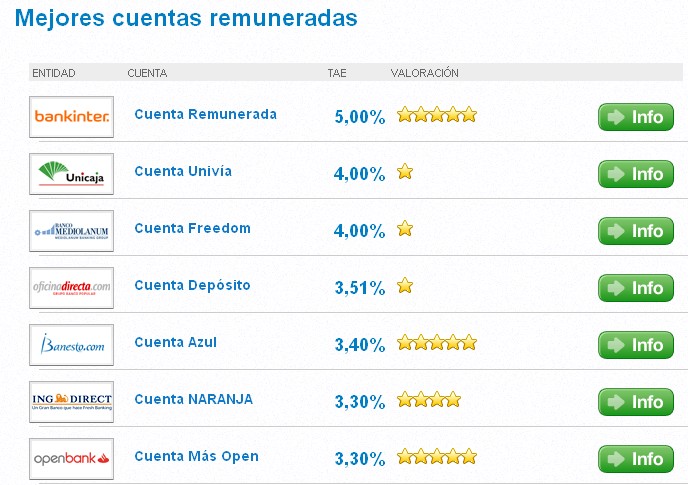Click the Banesto.com logo

pos(72,344)
